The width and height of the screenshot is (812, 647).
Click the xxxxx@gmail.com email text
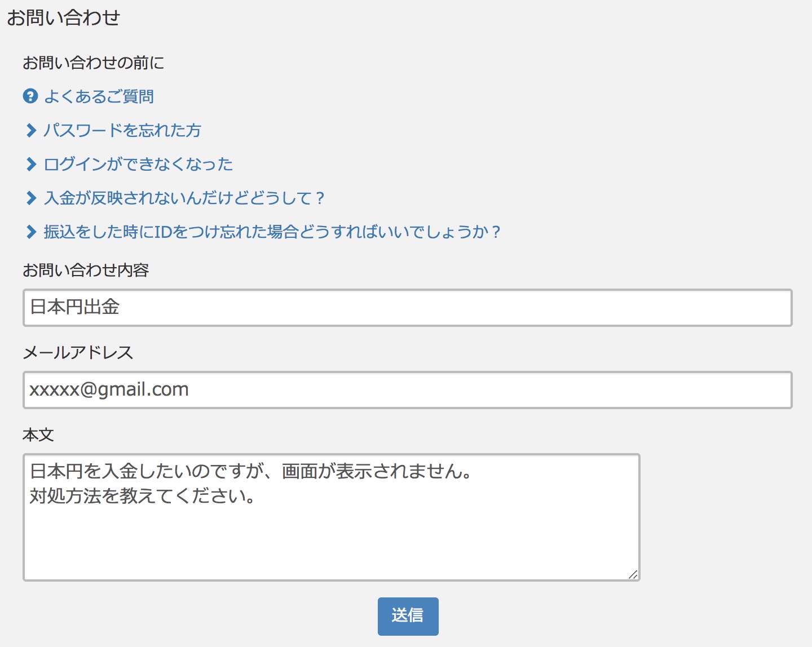[109, 389]
